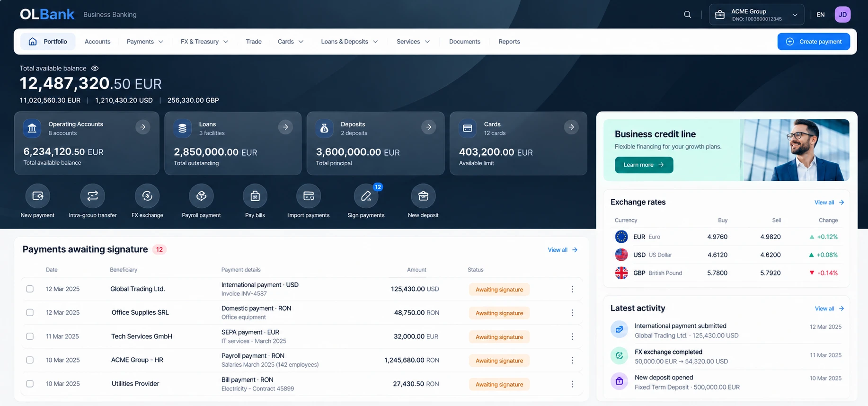Tick the Office Supplies SRL checkbox
868x406 pixels.
tap(30, 313)
